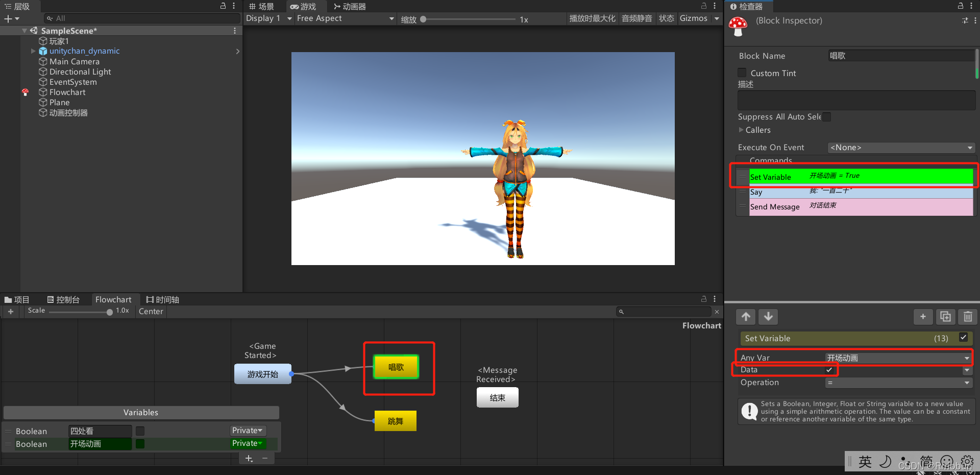Screen dimensions: 980x475
Task: Click the Center button in Flowchart toolbar
Action: point(151,312)
